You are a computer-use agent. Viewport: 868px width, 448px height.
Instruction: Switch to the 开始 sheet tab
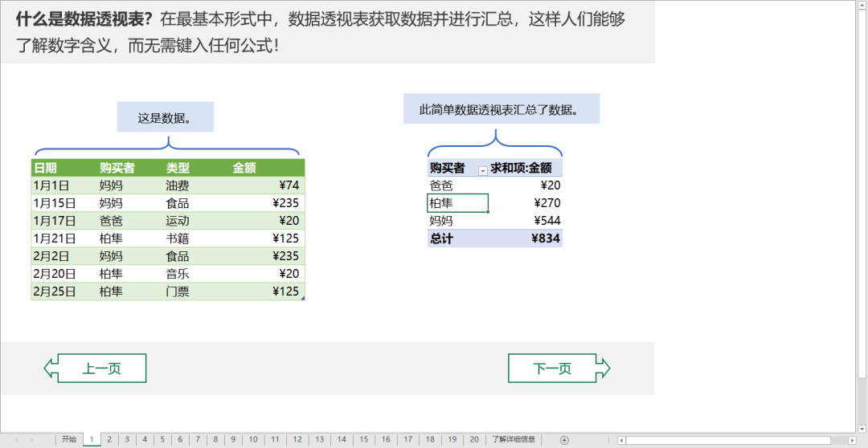pyautogui.click(x=69, y=440)
